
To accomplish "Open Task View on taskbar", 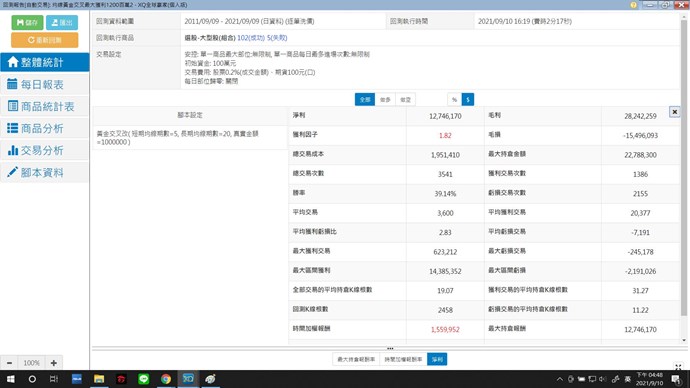I will coord(54,379).
